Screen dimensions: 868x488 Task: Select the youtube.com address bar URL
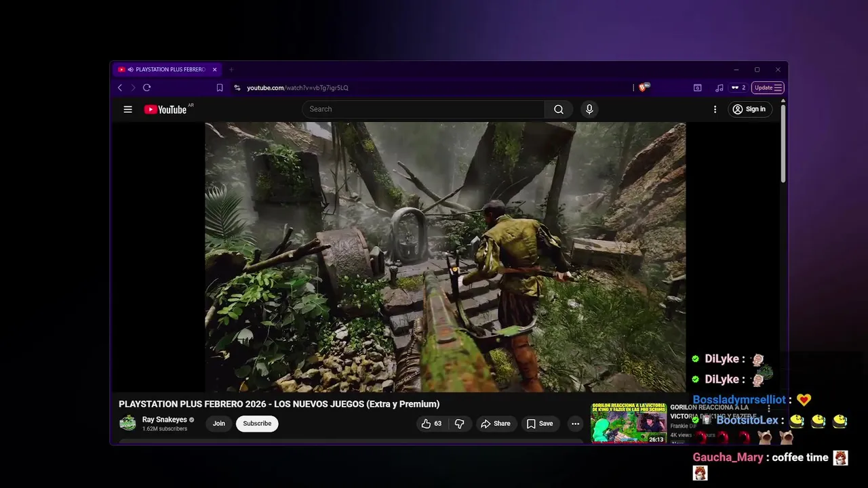[x=297, y=87]
